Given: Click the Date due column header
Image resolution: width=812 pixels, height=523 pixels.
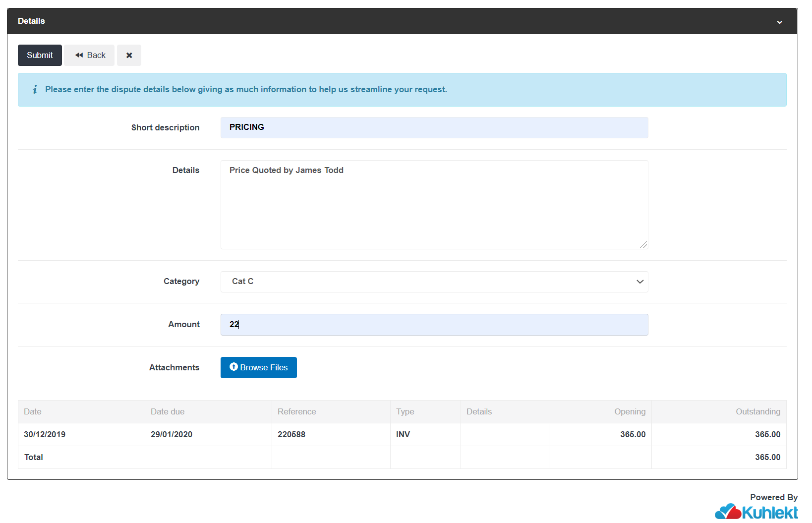Looking at the screenshot, I should (168, 411).
